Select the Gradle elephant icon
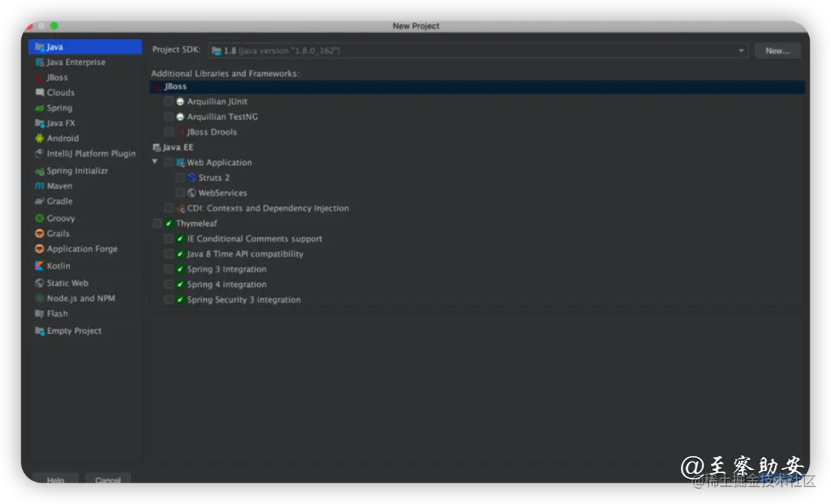Image resolution: width=831 pixels, height=504 pixels. (x=39, y=202)
